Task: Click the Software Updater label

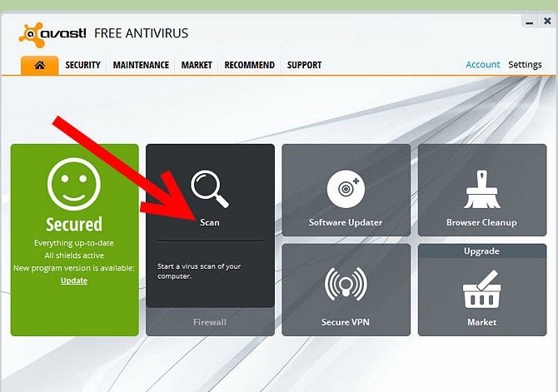Action: 346,222
